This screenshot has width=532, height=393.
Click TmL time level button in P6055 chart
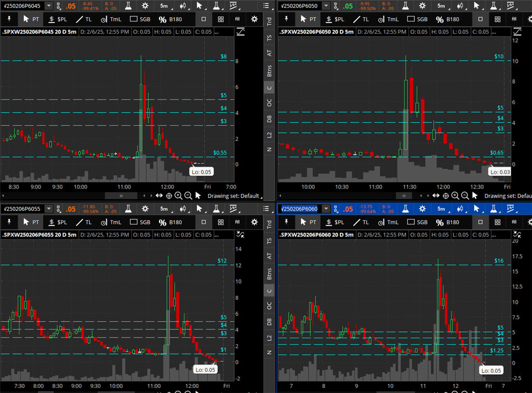pyautogui.click(x=111, y=222)
